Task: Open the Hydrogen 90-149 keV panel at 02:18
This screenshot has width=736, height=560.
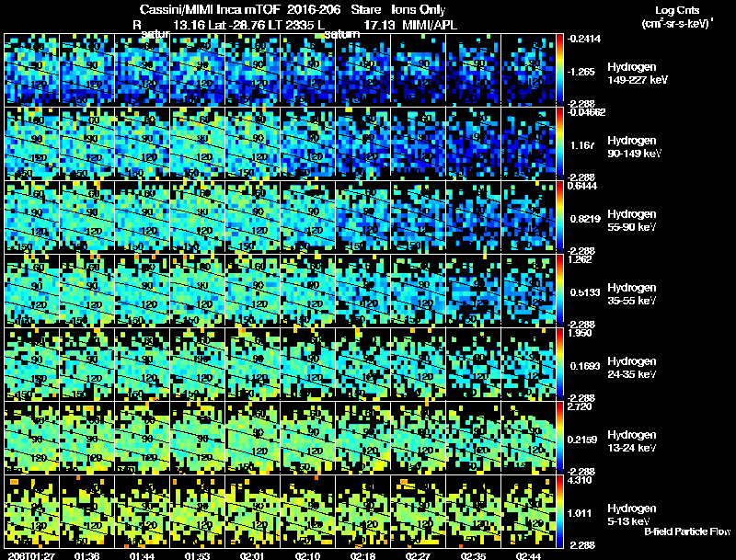Action: point(362,143)
